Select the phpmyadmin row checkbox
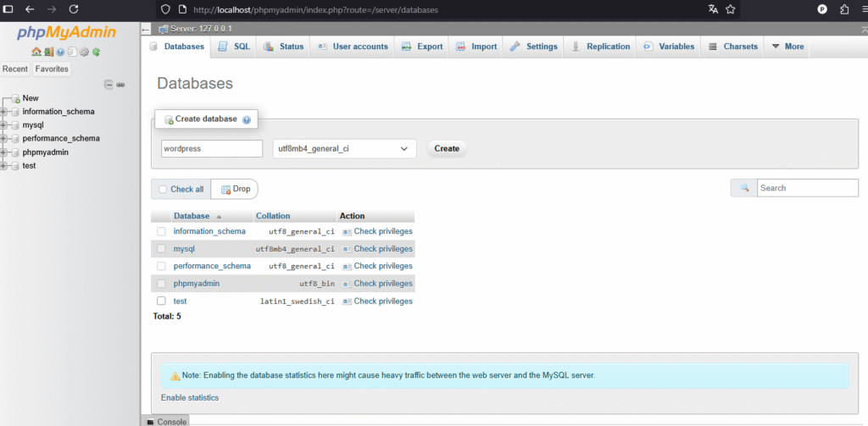Viewport: 868px width, 426px height. (x=161, y=284)
